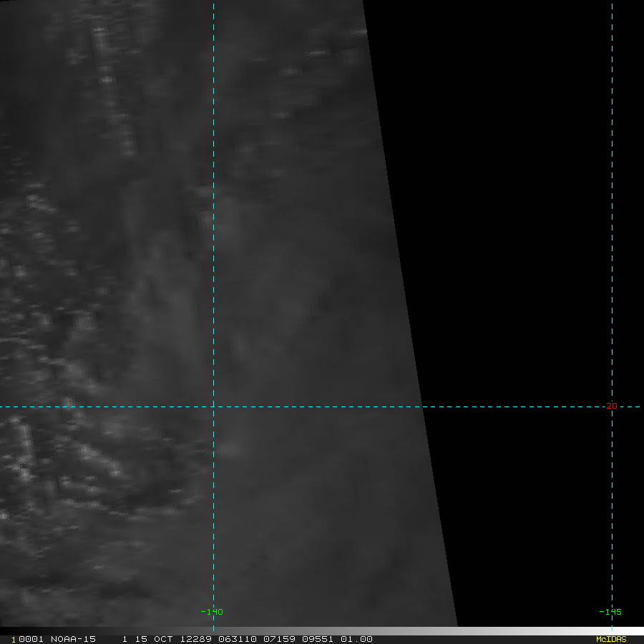Image resolution: width=644 pixels, height=644 pixels.
Task: Click the 01.00 resolution value
Action: [x=356, y=639]
